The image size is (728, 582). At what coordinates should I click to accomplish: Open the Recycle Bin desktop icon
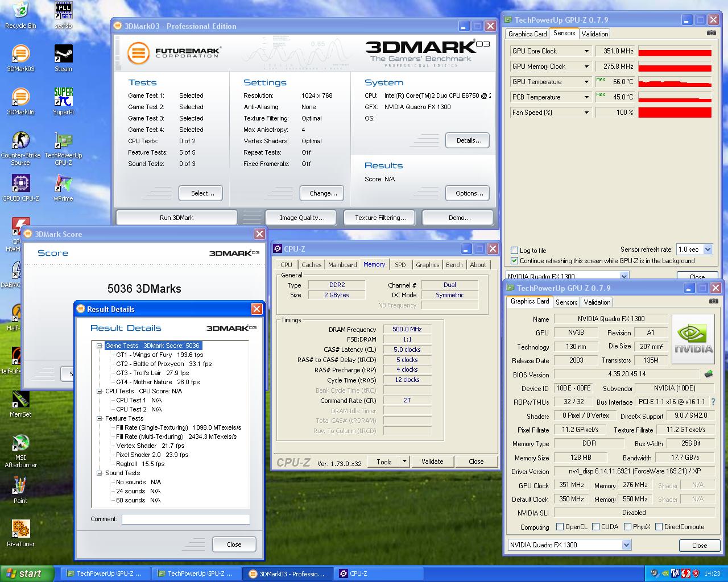pyautogui.click(x=20, y=15)
